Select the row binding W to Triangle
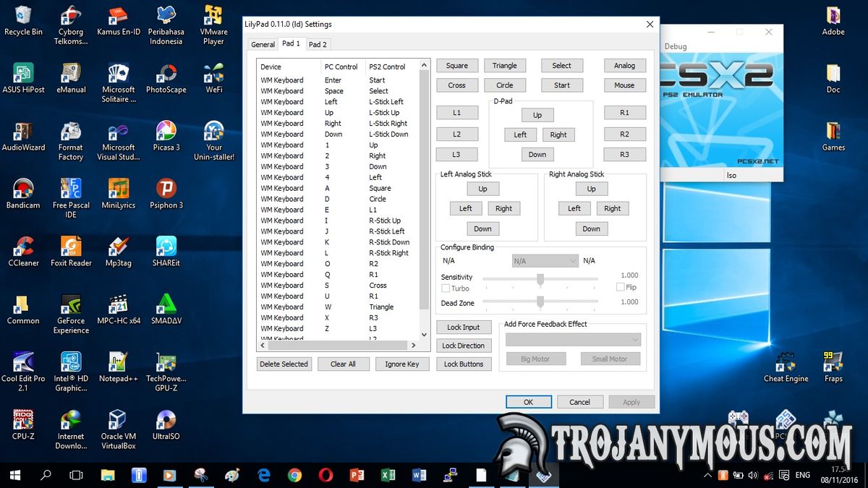Screen dimensions: 868x488 coord(339,307)
